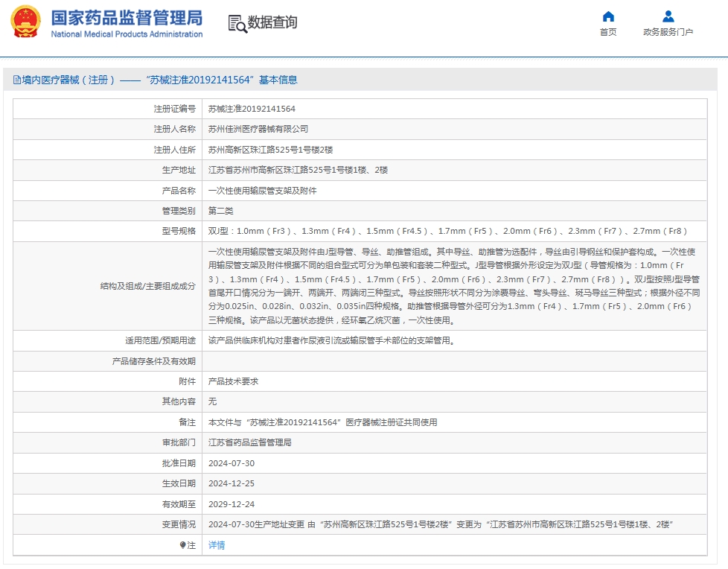Screen dimensions: 728x569
Task: Click the 管理类别 label
Action: 179,211
